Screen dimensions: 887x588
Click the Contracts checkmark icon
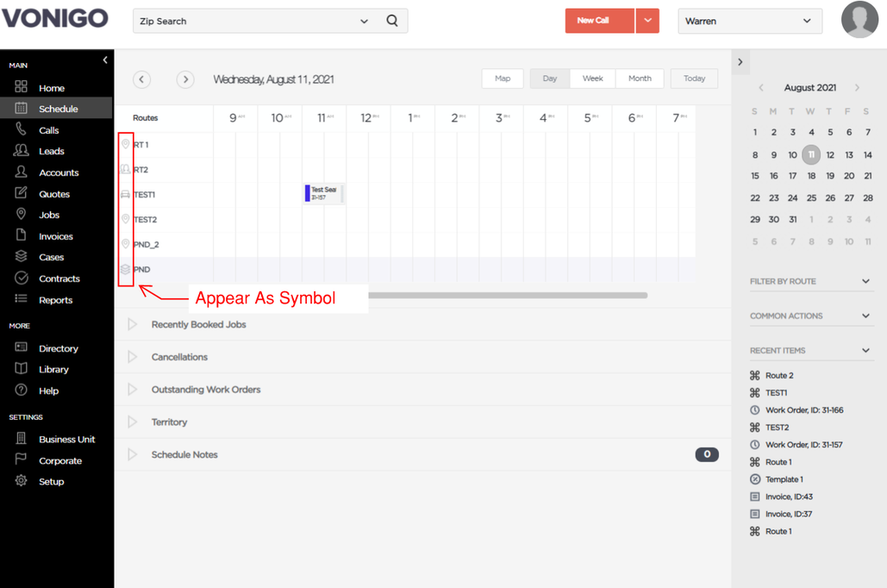coord(21,278)
